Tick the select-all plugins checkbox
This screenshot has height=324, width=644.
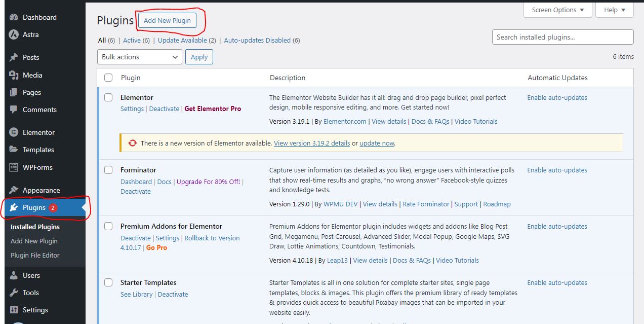click(x=108, y=78)
